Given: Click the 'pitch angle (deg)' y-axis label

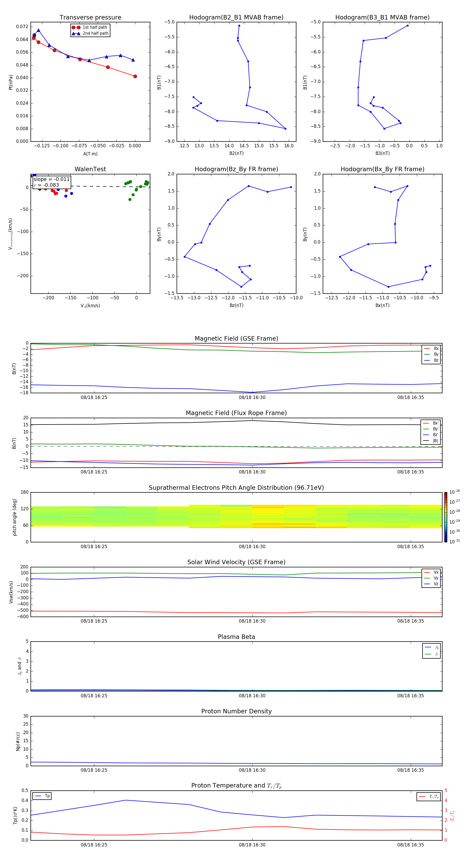Looking at the screenshot, I should tap(15, 517).
